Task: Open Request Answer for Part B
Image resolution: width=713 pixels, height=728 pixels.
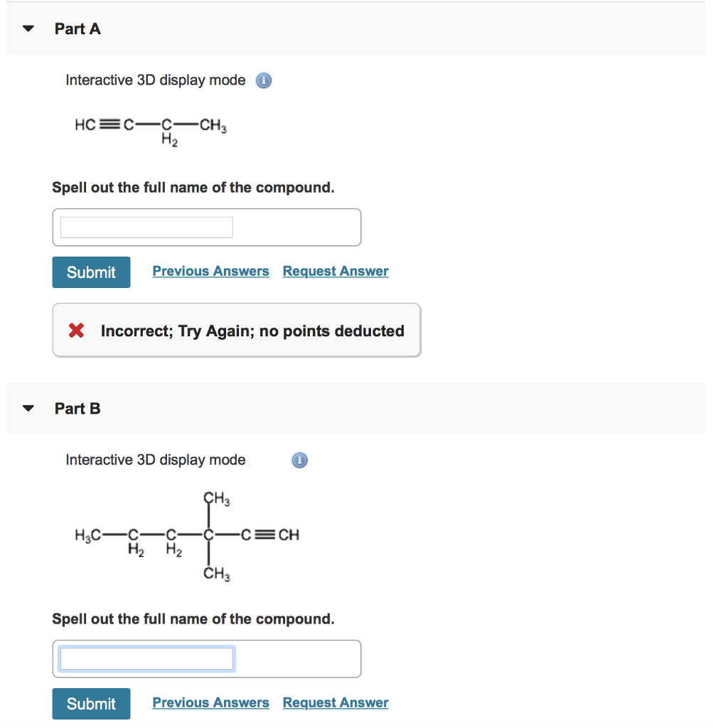Action: click(335, 702)
